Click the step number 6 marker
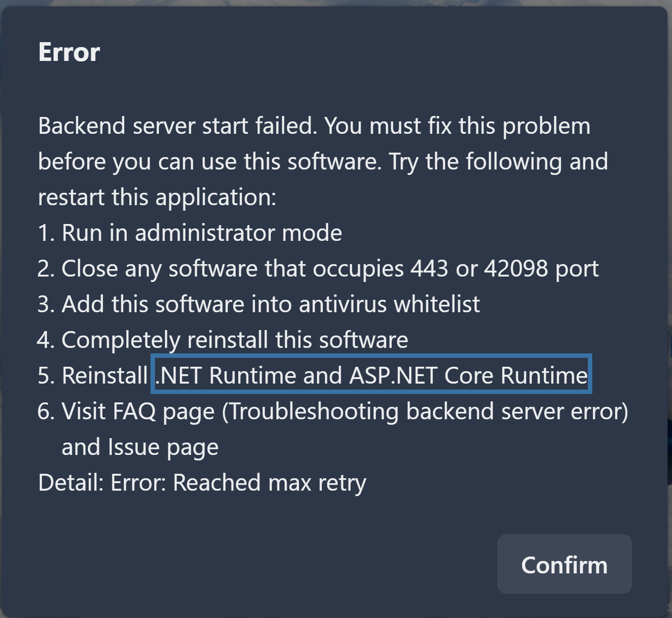This screenshot has width=672, height=618. pos(45,411)
